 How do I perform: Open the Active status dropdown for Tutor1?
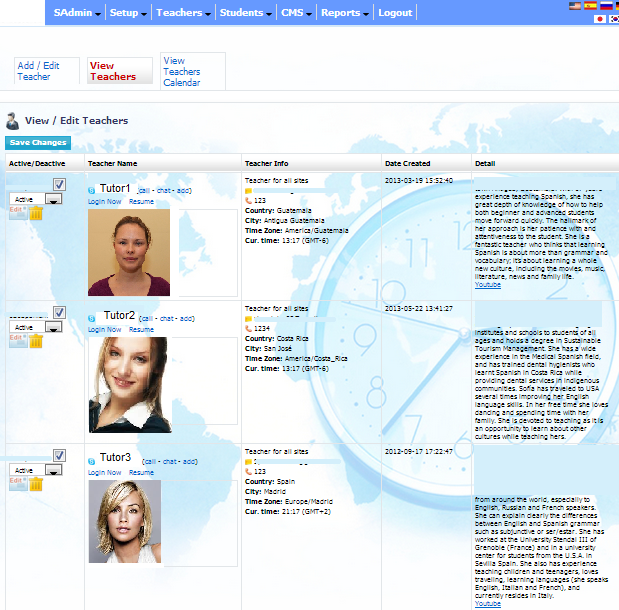coord(54,200)
